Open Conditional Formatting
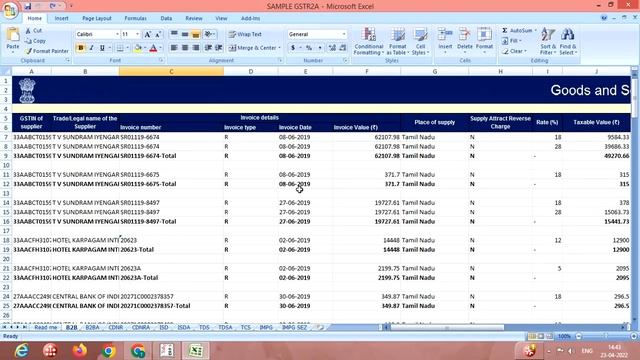Image resolution: width=640 pixels, height=360 pixels. pos(369,41)
